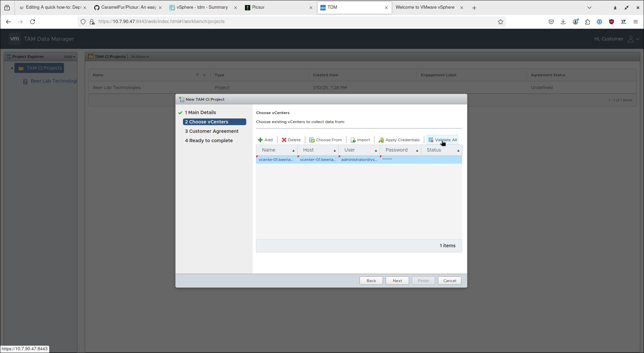Click site security lock icon
The width and height of the screenshot is (644, 353).
coord(92,22)
